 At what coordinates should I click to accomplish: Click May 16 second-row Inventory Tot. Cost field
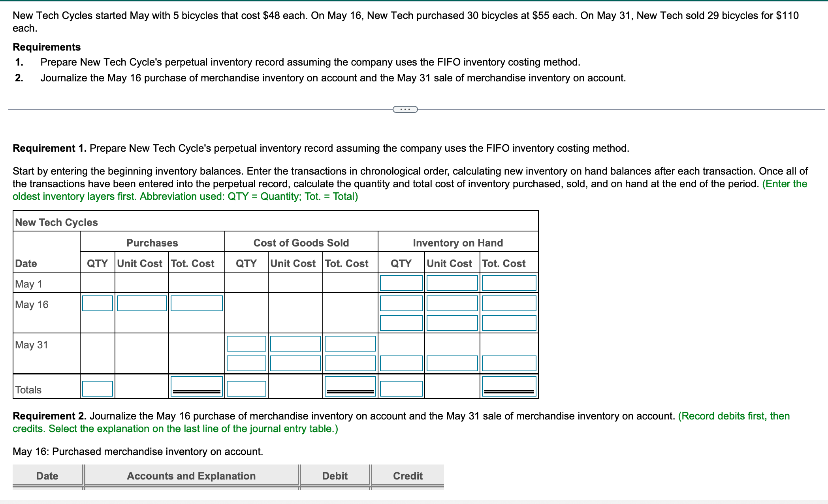coord(509,323)
